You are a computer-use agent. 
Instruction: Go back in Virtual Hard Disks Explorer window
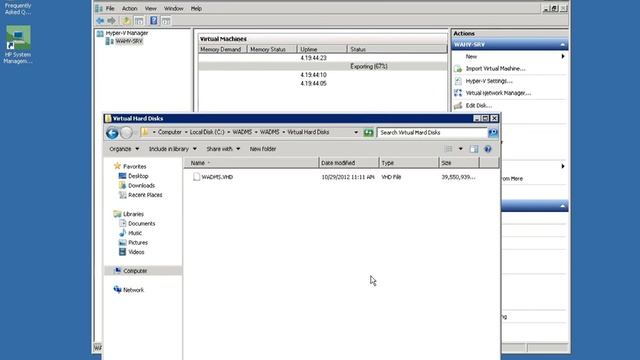tap(112, 133)
